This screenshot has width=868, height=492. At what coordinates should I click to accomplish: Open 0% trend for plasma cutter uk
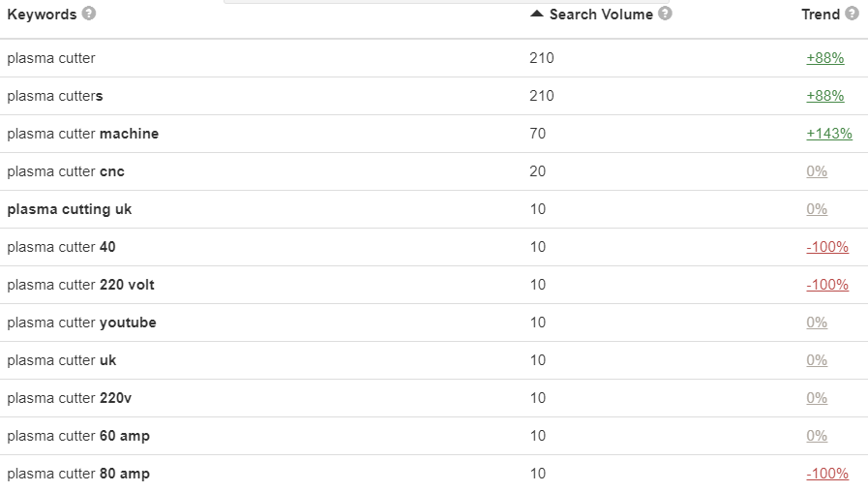coord(817,360)
